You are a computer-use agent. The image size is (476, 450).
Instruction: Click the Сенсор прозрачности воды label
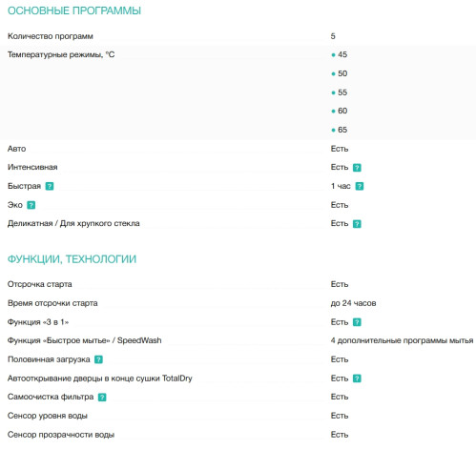point(61,435)
